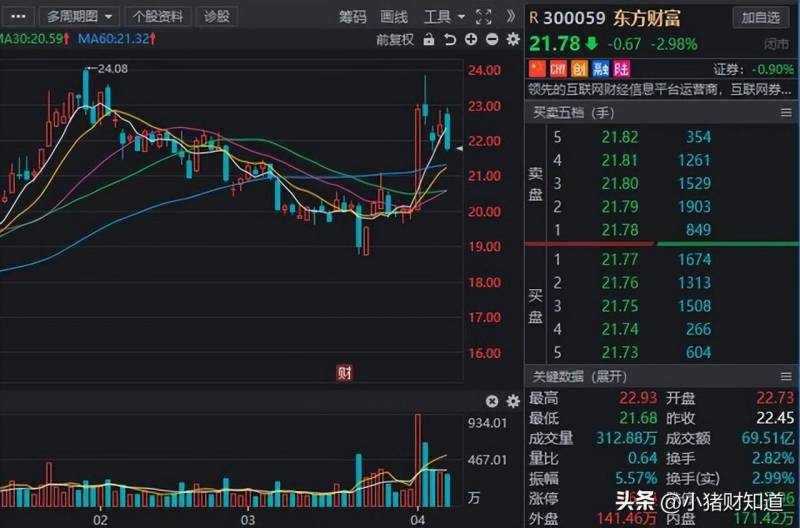Click the current price 21.78

555,43
